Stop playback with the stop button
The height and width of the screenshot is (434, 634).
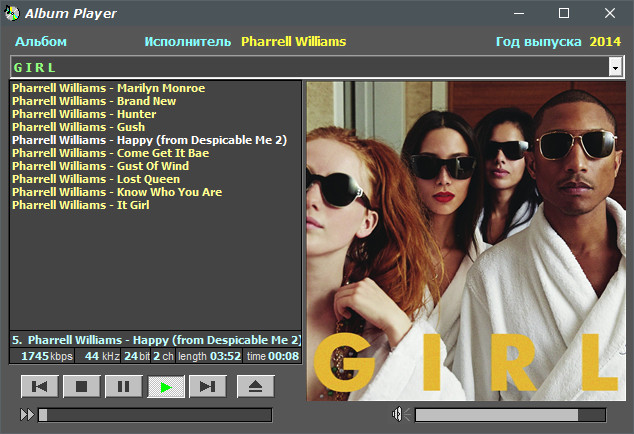pyautogui.click(x=81, y=386)
